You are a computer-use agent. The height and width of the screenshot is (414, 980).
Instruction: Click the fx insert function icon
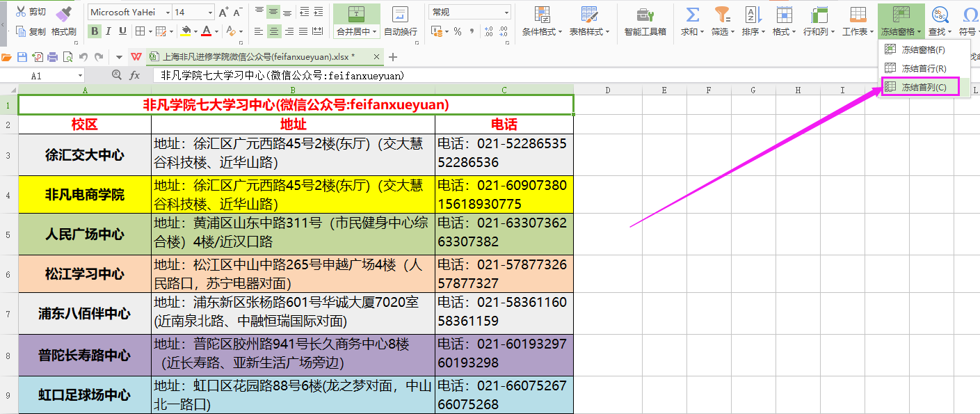(135, 75)
